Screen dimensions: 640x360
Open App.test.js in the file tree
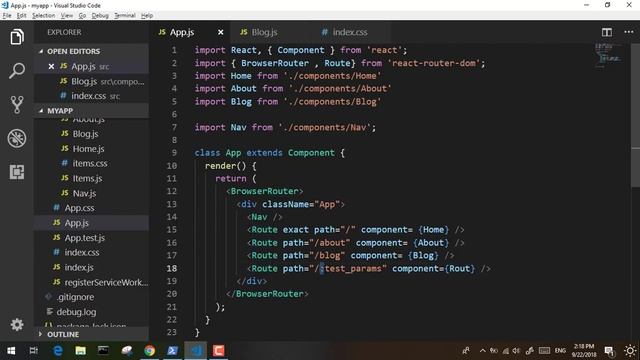tap(91, 238)
